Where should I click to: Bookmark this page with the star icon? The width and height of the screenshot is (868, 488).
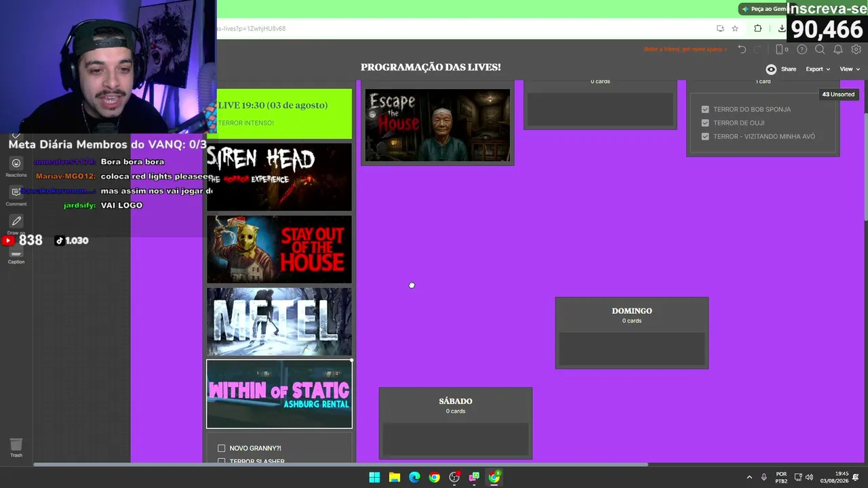[735, 28]
